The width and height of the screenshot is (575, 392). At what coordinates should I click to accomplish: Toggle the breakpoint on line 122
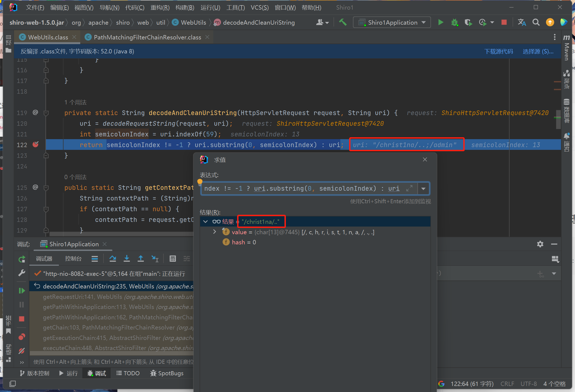(36, 145)
